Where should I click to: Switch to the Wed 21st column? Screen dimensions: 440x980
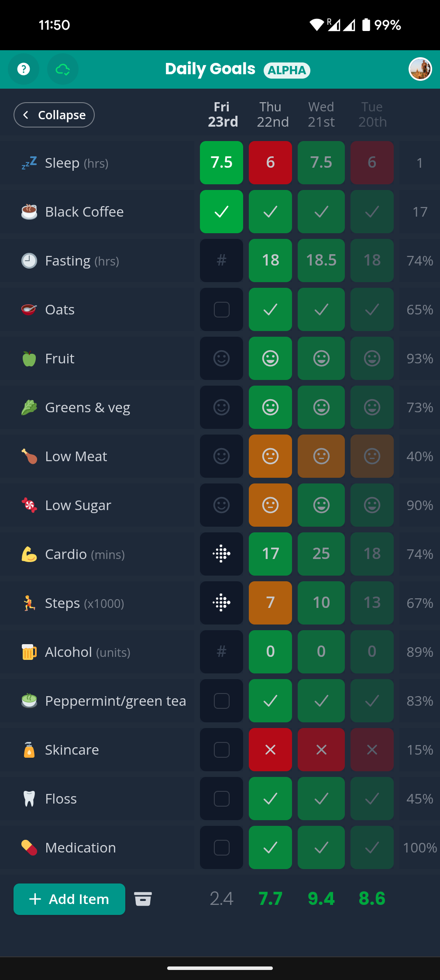tap(321, 114)
